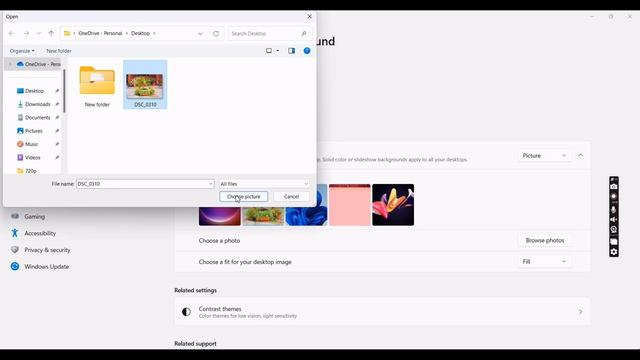Click the File name input box
This screenshot has width=640, height=360.
pos(142,184)
